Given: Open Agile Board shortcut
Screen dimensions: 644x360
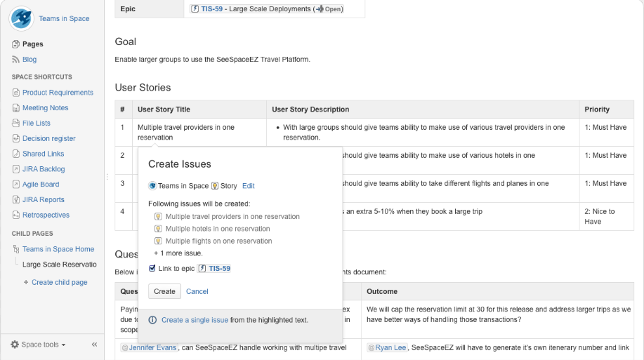Looking at the screenshot, I should pos(41,185).
